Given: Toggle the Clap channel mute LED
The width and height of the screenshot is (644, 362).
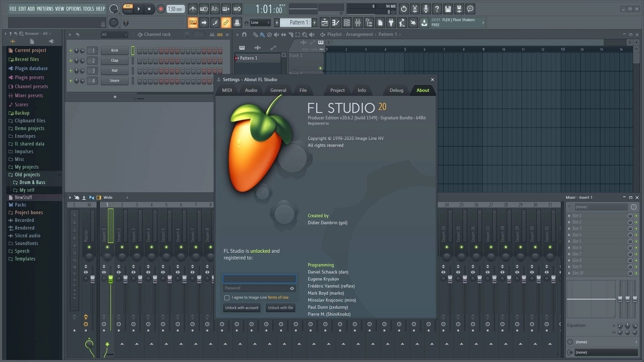Looking at the screenshot, I should click(x=70, y=61).
